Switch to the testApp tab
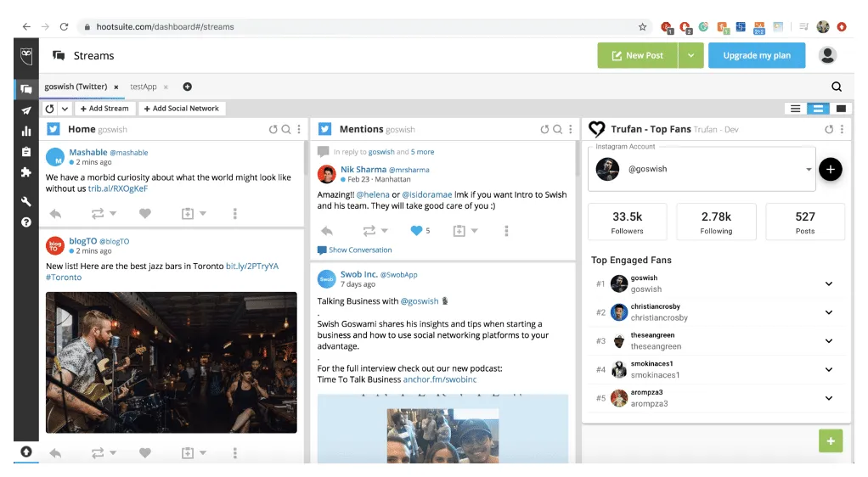 [x=144, y=87]
